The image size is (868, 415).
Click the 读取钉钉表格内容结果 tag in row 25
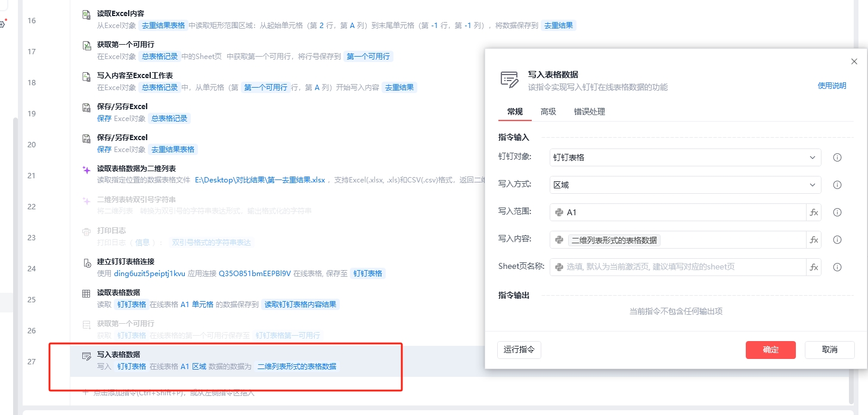point(300,304)
